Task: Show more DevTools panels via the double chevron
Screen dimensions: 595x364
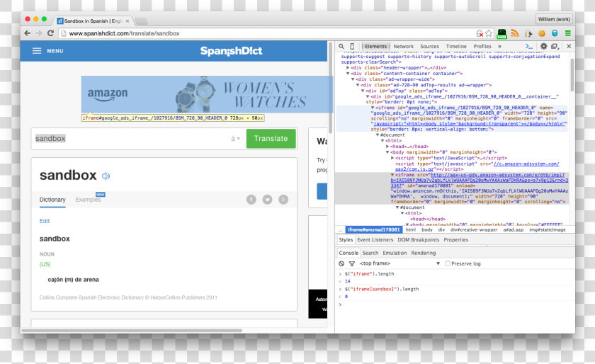Action: (500, 46)
